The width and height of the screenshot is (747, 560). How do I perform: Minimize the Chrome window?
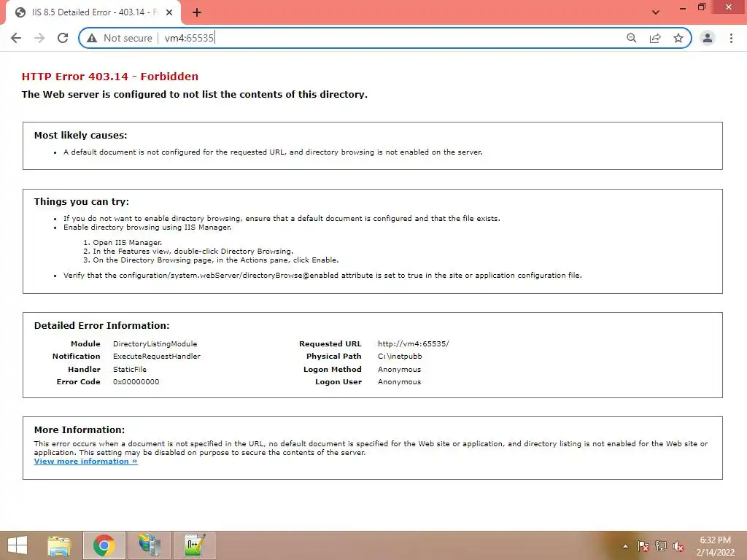(683, 8)
